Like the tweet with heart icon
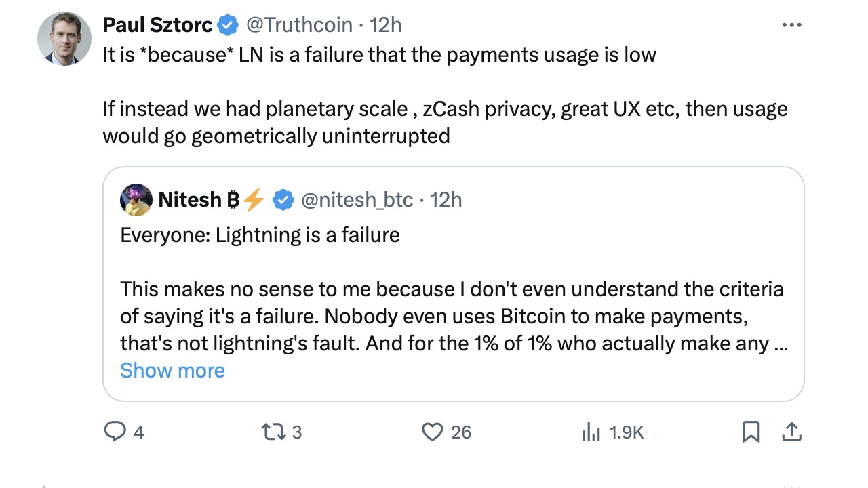The height and width of the screenshot is (488, 868). [432, 432]
